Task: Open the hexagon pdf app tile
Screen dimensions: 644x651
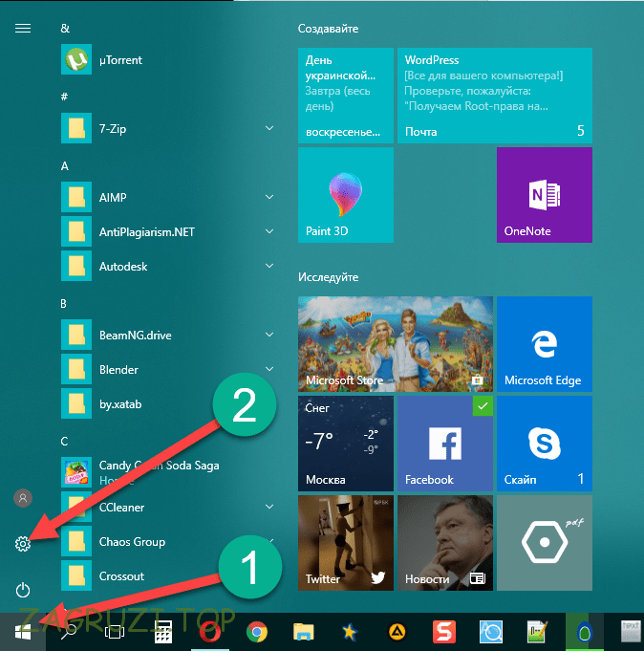Action: point(545,543)
